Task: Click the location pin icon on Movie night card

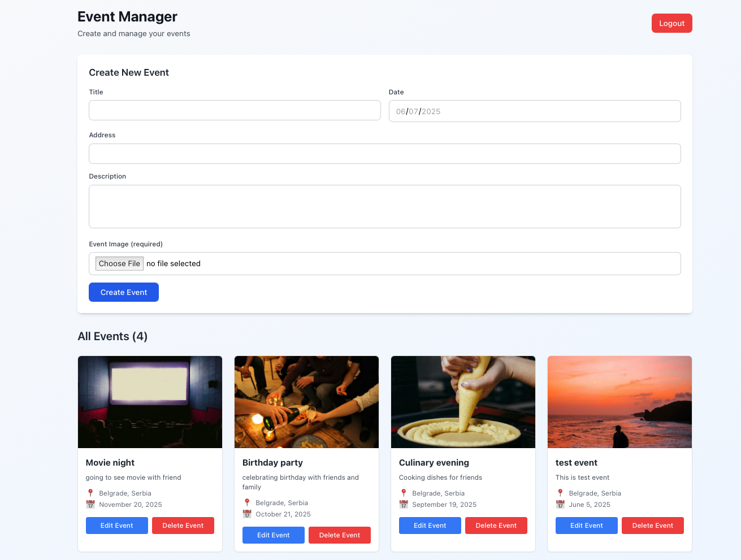Action: [90, 493]
